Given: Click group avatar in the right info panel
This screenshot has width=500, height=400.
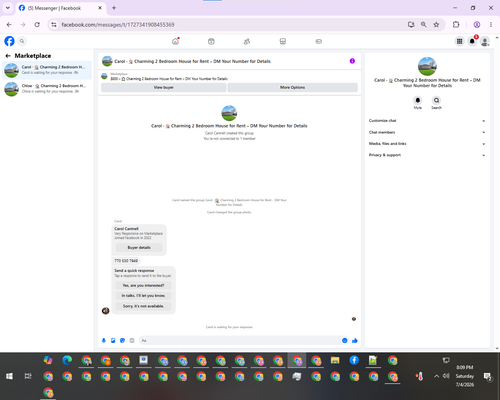Looking at the screenshot, I should (x=427, y=66).
